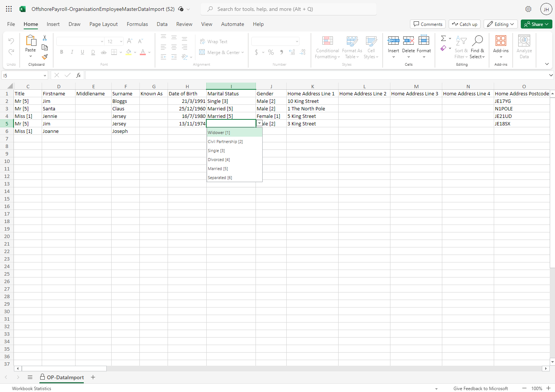
Task: Select the Format Painter brush icon
Action: (45, 57)
